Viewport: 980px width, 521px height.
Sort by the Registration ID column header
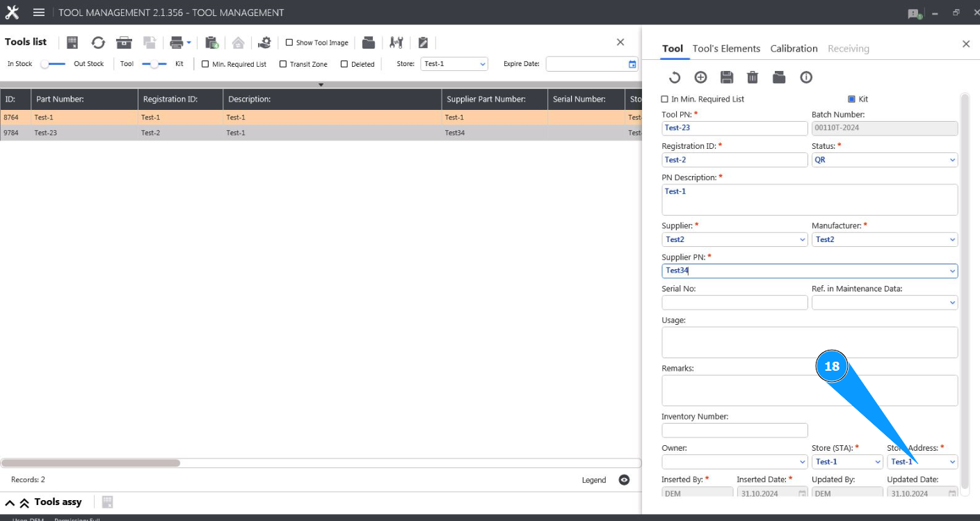(180, 99)
